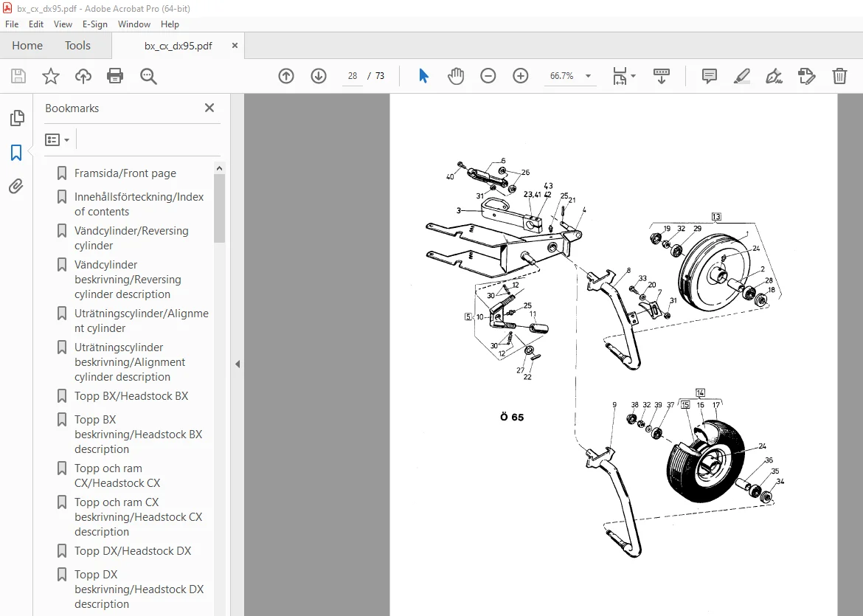This screenshot has width=863, height=616.
Task: Close the bx_cx_dx95.pdf tab
Action: [235, 46]
